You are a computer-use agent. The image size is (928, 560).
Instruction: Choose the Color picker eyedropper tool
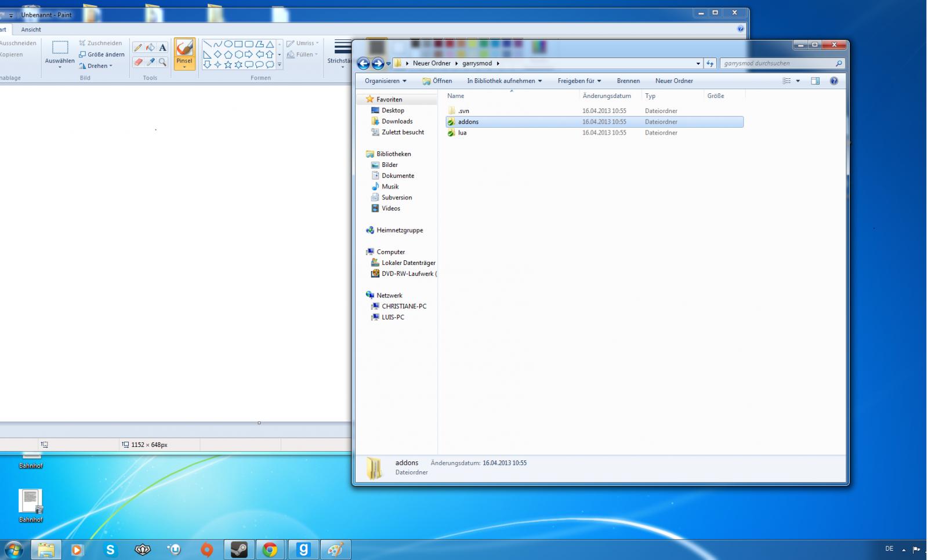point(151,61)
